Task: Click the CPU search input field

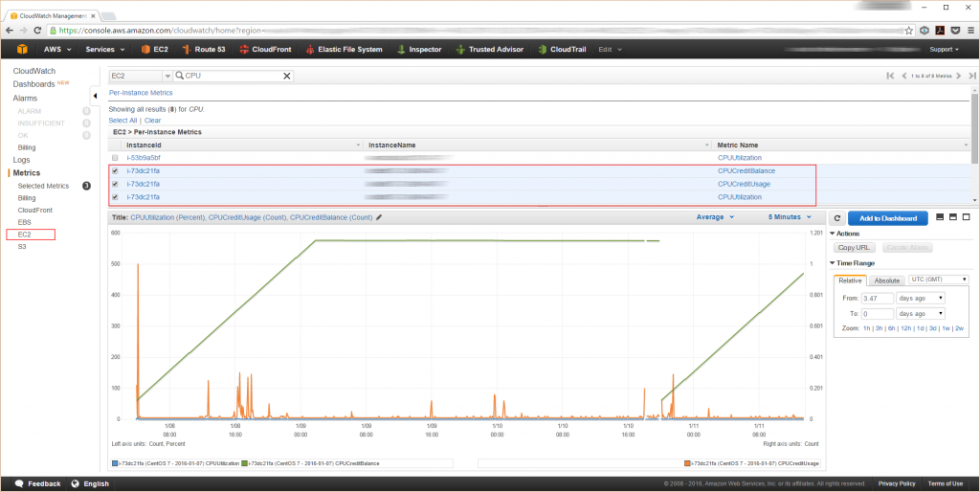Action: point(233,76)
